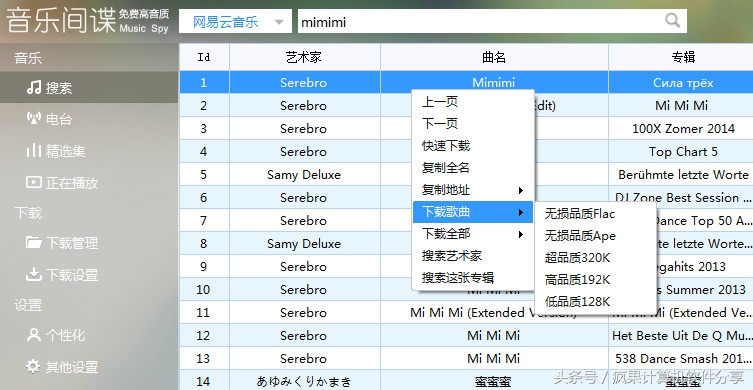Click the search magnifier icon
The height and width of the screenshot is (390, 753).
pos(673,21)
